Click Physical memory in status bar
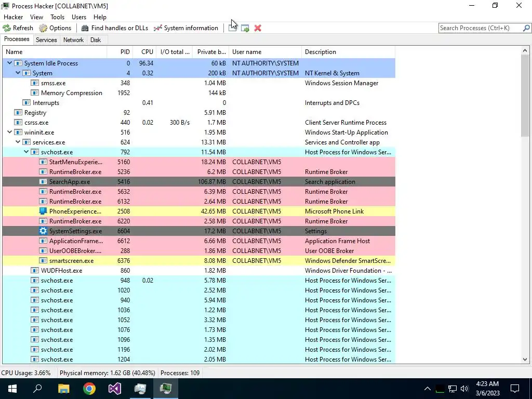 coord(107,373)
